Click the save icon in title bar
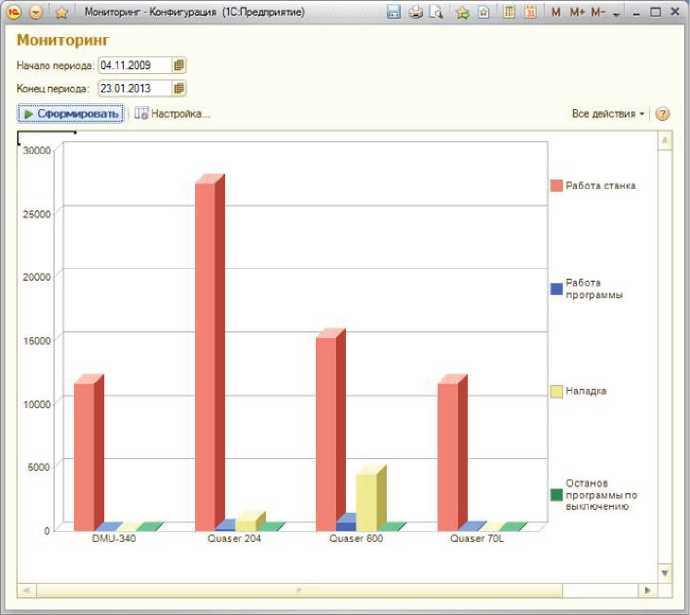The width and height of the screenshot is (690, 615). 393,12
